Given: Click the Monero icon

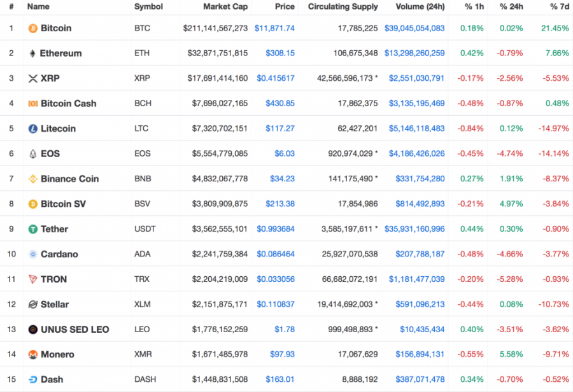Looking at the screenshot, I should tap(33, 354).
